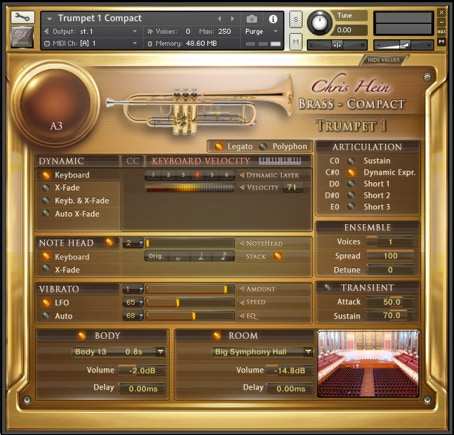Toggle the Transient section on
Screen dimensions: 454x435
pyautogui.click(x=327, y=287)
